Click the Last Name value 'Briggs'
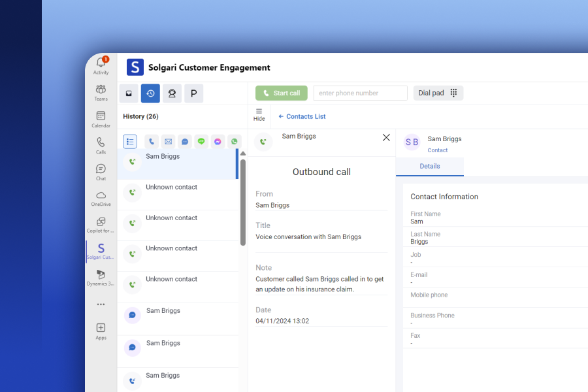The height and width of the screenshot is (392, 588). point(419,242)
